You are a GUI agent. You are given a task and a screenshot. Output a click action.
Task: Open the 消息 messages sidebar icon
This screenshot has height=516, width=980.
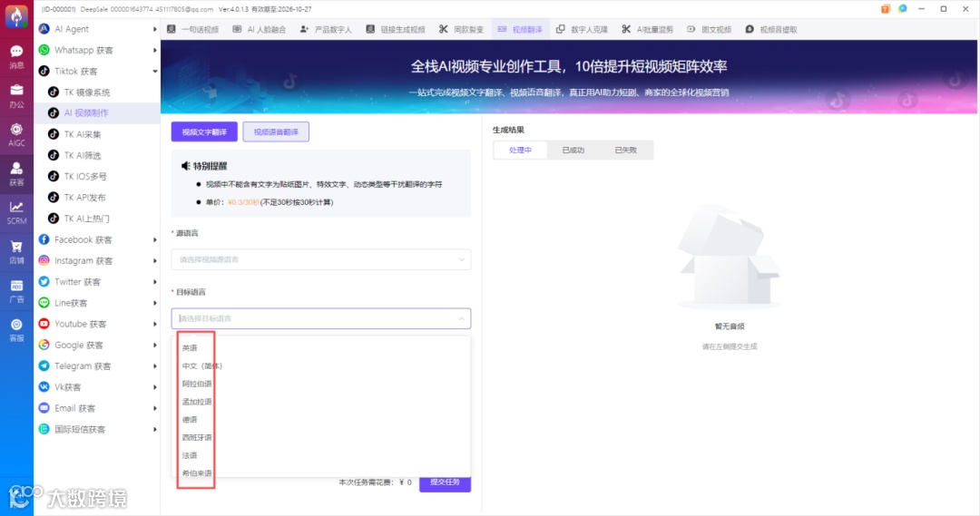tap(16, 56)
